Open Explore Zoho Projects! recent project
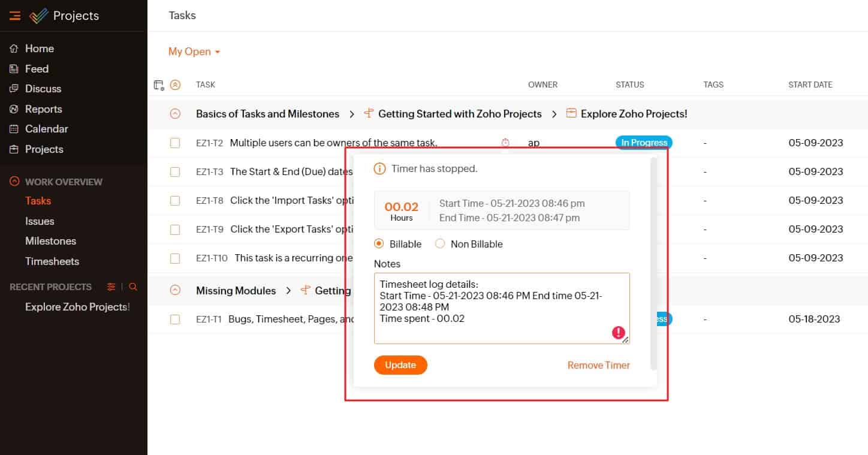The height and width of the screenshot is (455, 868). point(77,307)
